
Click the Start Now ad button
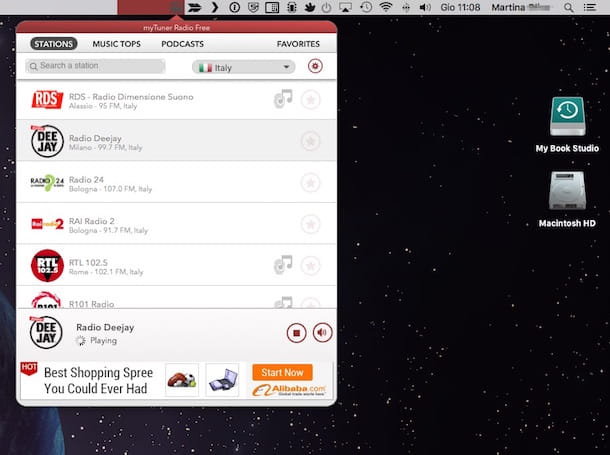pos(282,373)
